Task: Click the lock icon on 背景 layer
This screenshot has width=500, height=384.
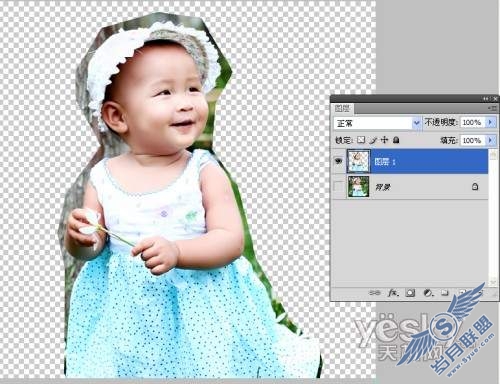Action: 475,187
